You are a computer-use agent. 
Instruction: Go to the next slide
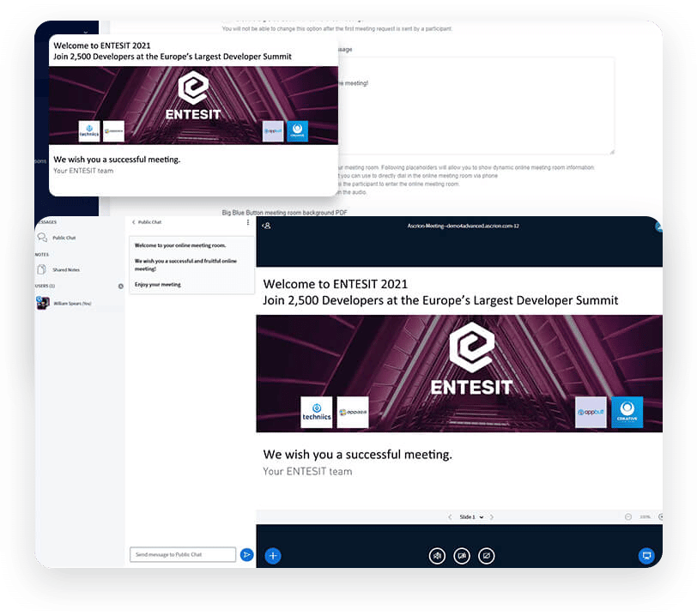pos(492,517)
